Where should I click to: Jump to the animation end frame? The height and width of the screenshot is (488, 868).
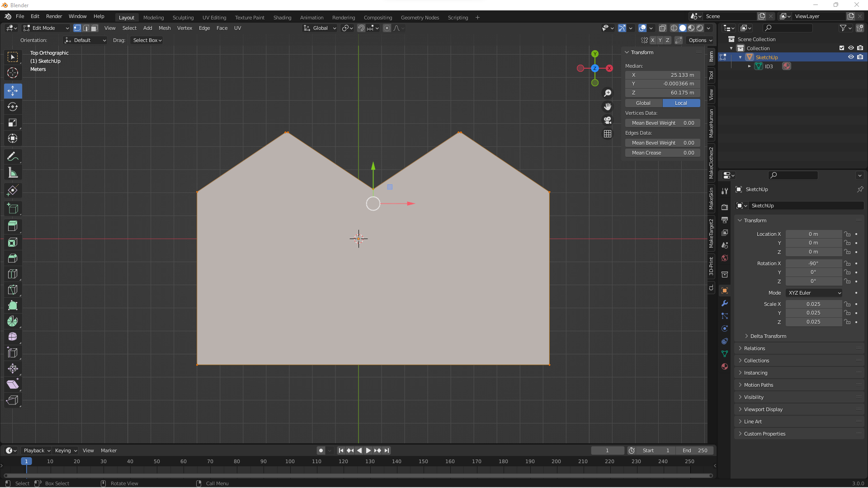387,450
